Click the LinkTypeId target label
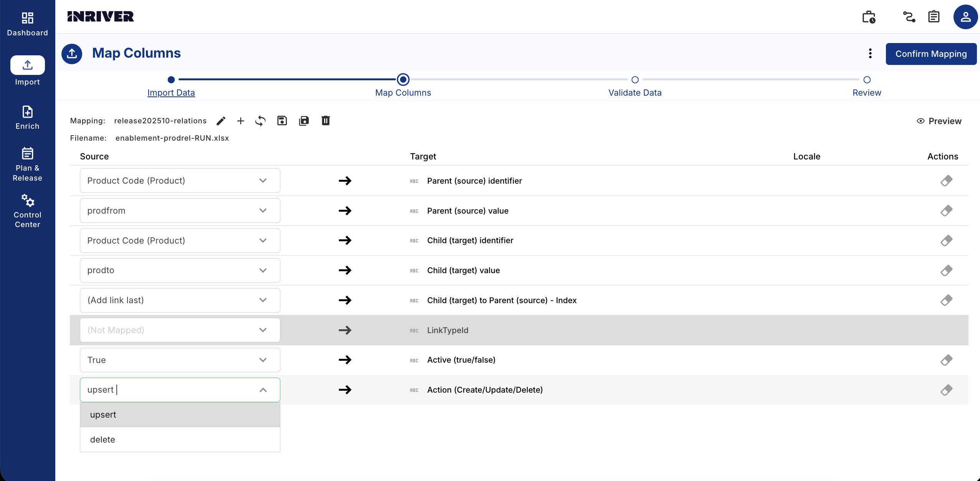980x481 pixels. click(447, 330)
